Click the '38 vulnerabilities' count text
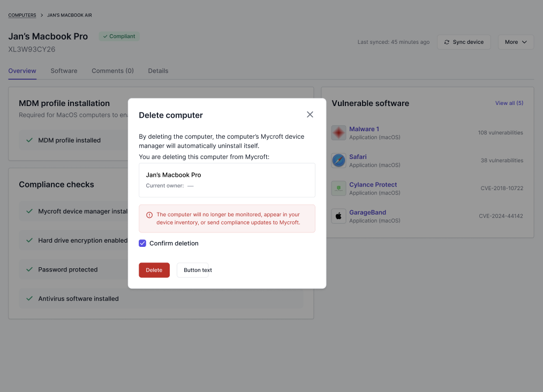Viewport: 543px width, 392px height. point(502,160)
